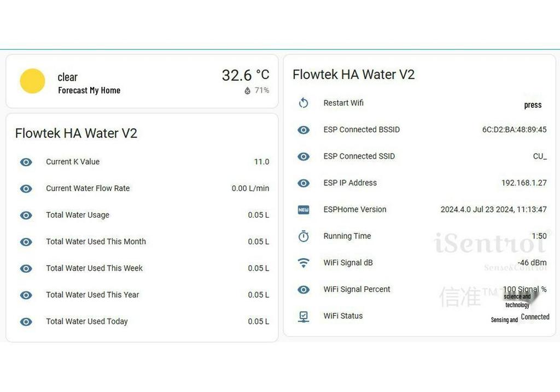This screenshot has height=392, width=560.
Task: Click the 71% humidity value
Action: [x=262, y=90]
